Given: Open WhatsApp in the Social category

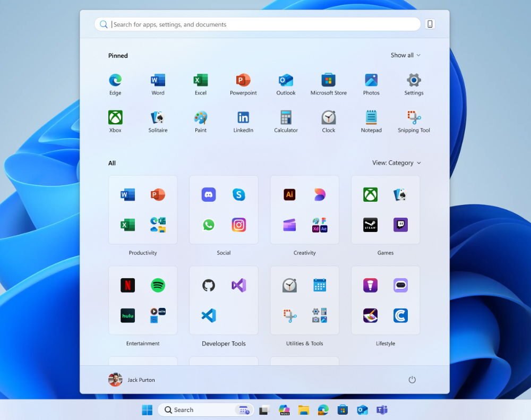Looking at the screenshot, I should click(209, 225).
